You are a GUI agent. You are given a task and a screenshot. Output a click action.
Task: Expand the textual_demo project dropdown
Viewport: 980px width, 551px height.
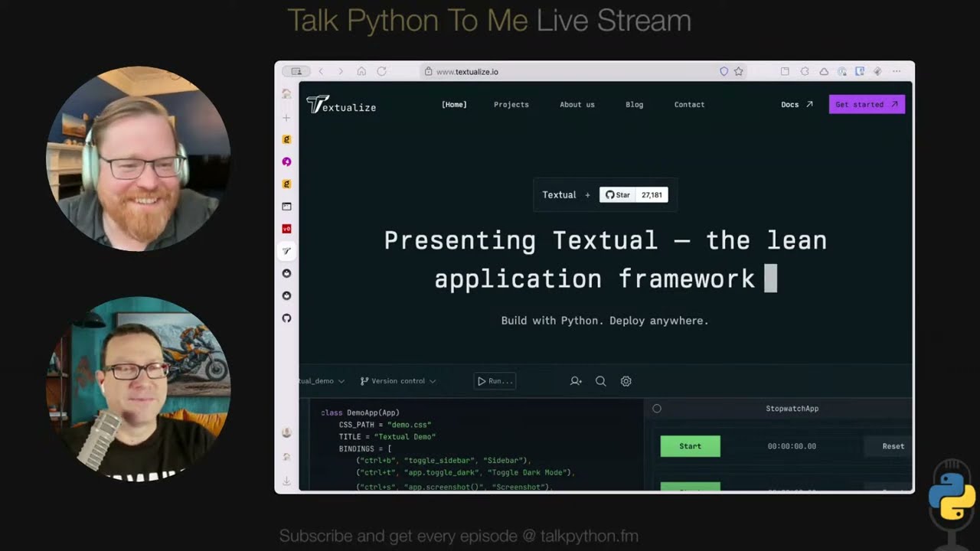322,381
